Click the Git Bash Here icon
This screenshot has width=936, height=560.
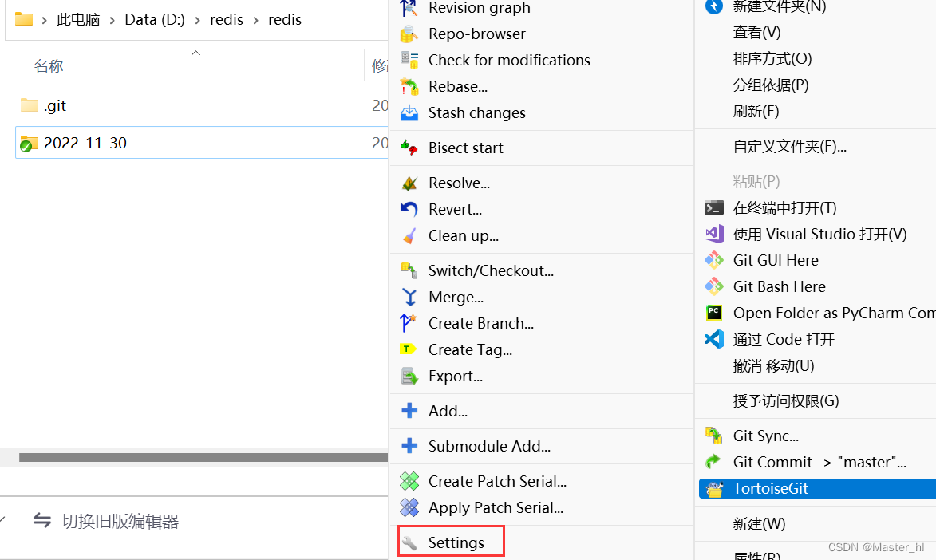point(714,286)
